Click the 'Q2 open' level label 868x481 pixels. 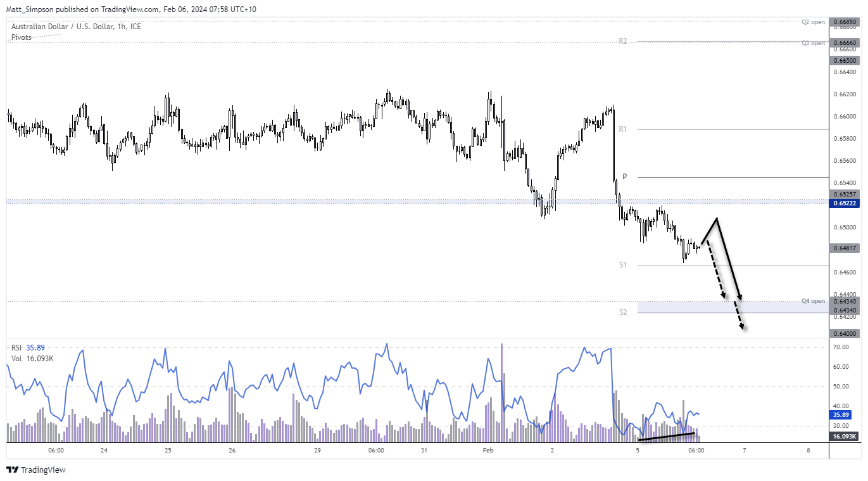click(813, 22)
